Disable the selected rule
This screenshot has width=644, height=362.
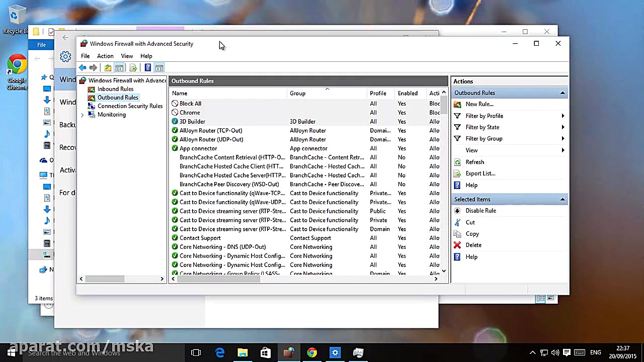[480, 211]
